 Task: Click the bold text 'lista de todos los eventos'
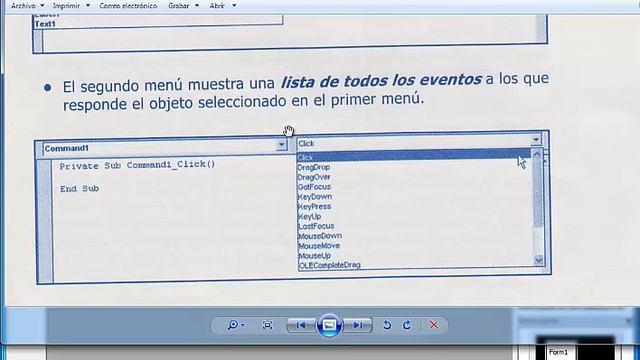click(x=381, y=80)
